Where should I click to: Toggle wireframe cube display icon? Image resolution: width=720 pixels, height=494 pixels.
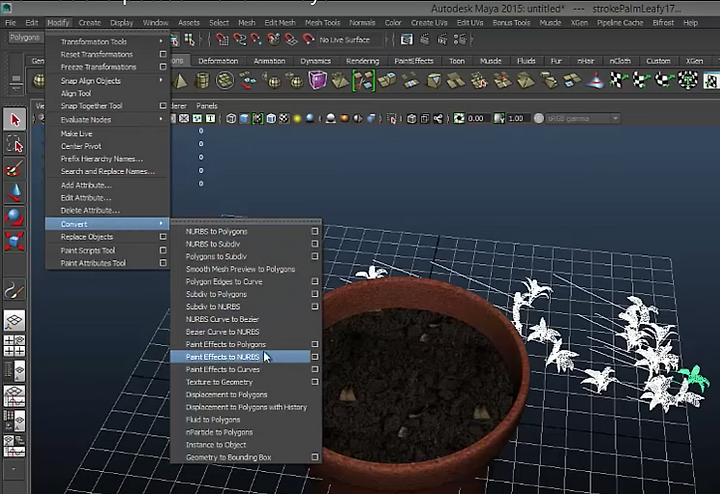click(231, 119)
